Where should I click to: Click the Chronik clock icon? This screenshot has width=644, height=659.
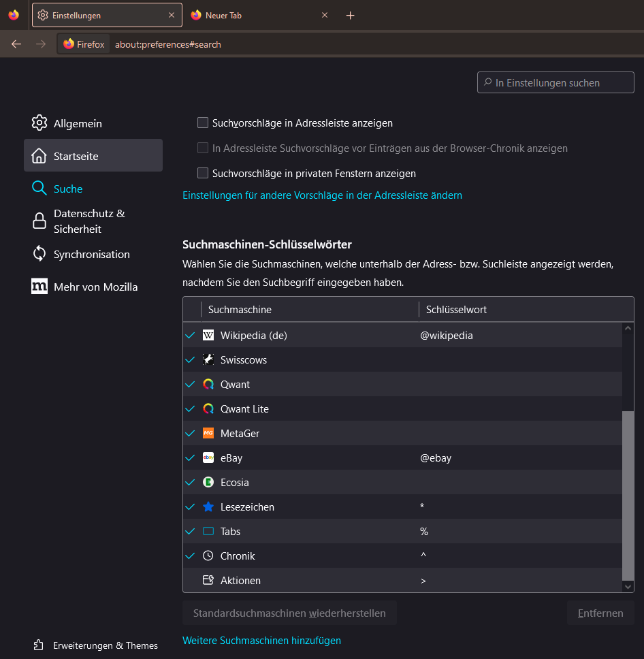coord(208,556)
